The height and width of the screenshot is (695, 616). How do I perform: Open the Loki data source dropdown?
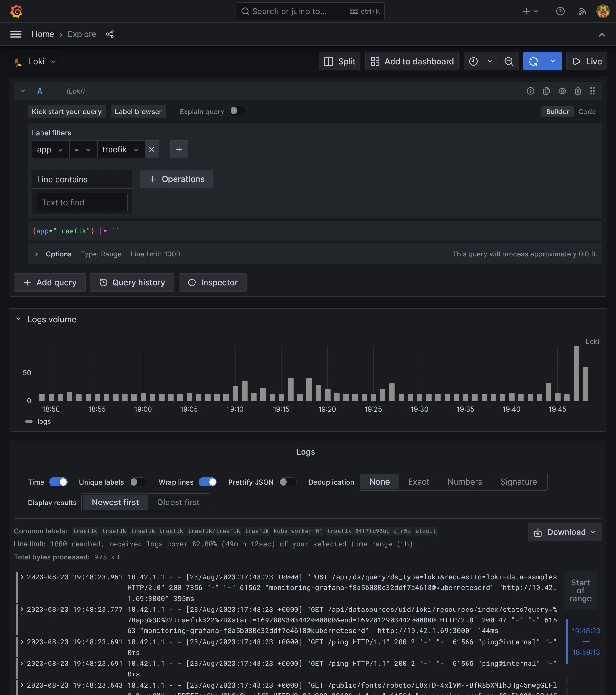(36, 62)
